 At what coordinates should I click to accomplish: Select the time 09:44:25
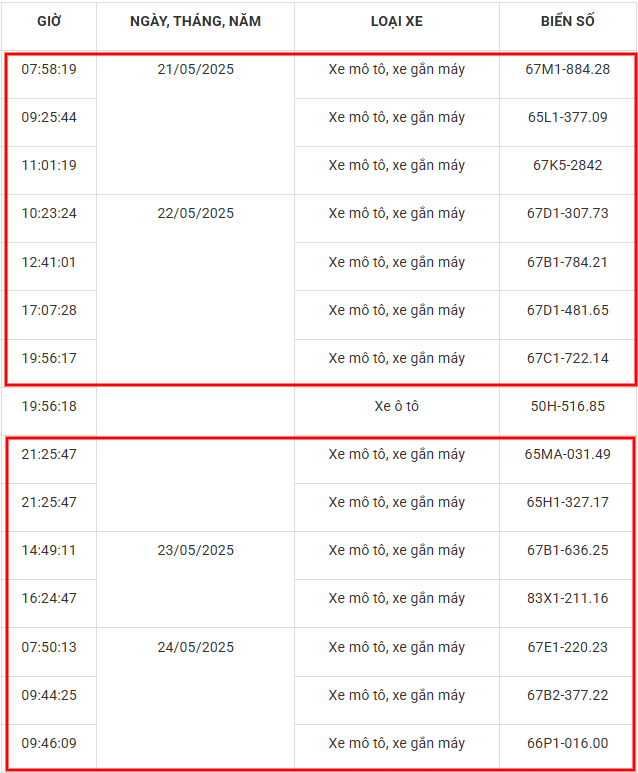pyautogui.click(x=49, y=695)
